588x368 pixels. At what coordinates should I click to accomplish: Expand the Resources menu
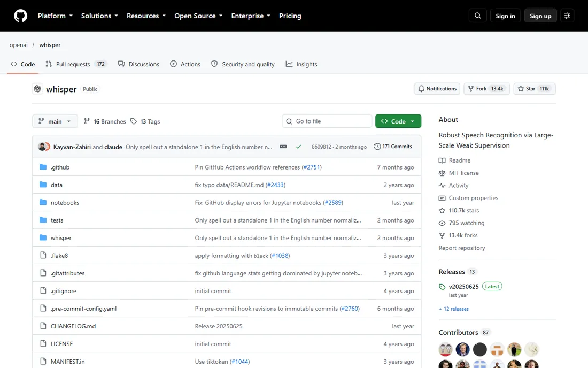pyautogui.click(x=146, y=16)
